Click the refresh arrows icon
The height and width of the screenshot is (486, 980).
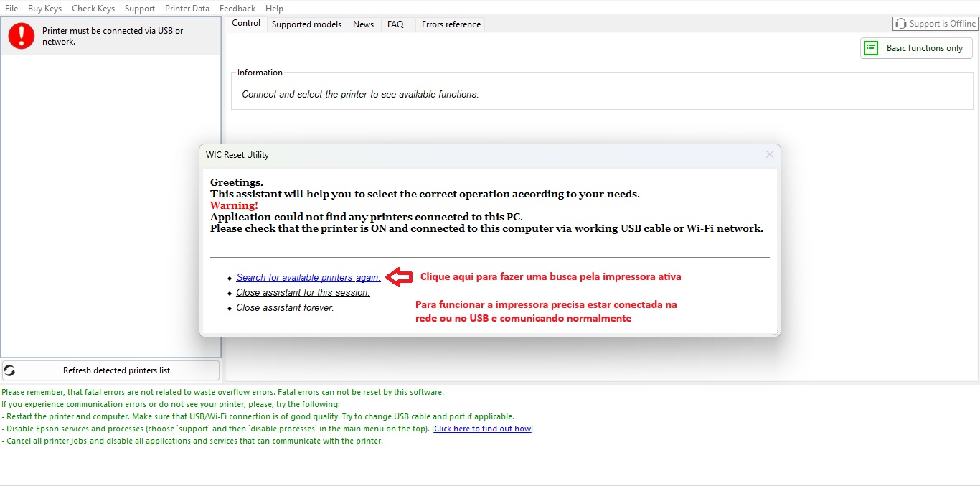click(x=10, y=370)
